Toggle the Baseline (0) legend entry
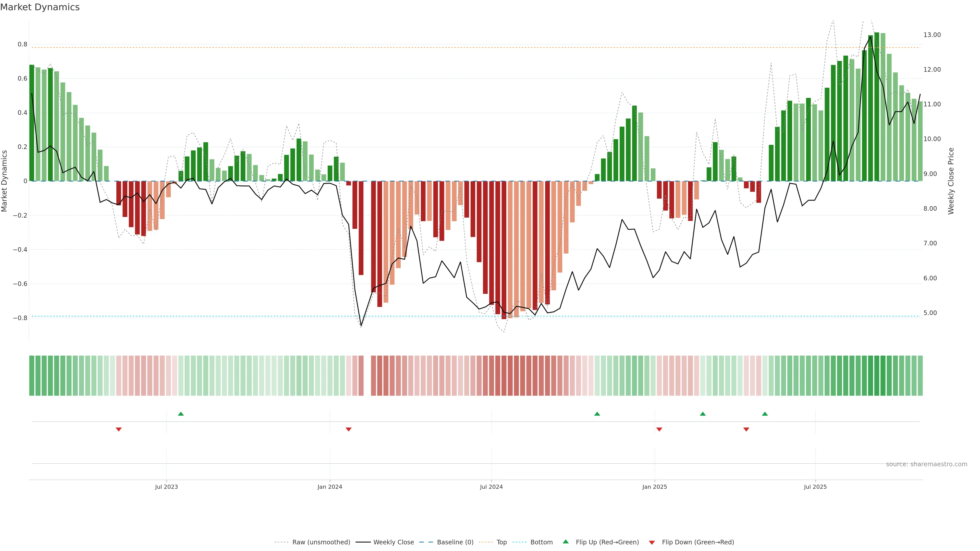Viewport: 980px width, 551px height. pyautogui.click(x=455, y=542)
